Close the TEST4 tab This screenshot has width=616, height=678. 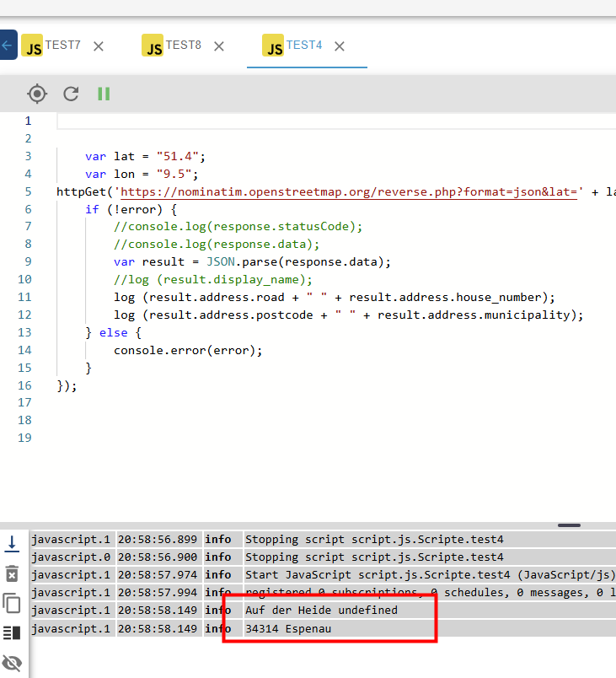click(x=340, y=46)
